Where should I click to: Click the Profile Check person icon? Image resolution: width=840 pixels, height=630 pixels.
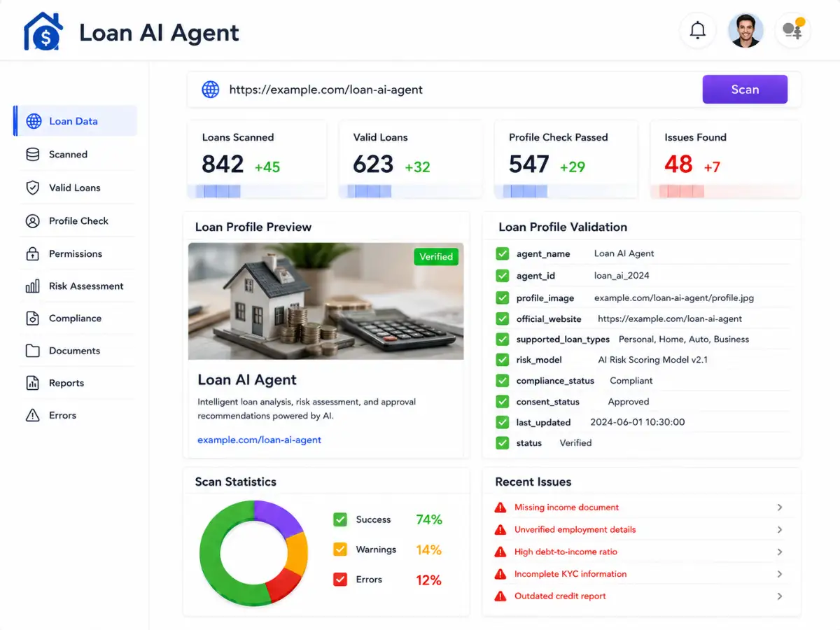click(x=33, y=221)
